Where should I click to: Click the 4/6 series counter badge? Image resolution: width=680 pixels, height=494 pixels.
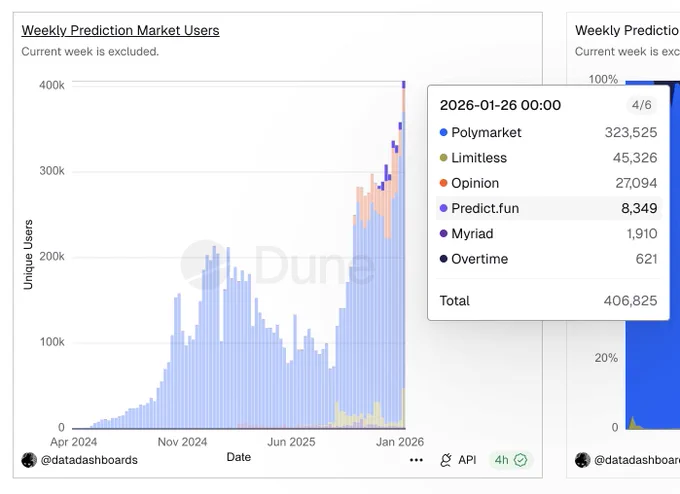(641, 105)
